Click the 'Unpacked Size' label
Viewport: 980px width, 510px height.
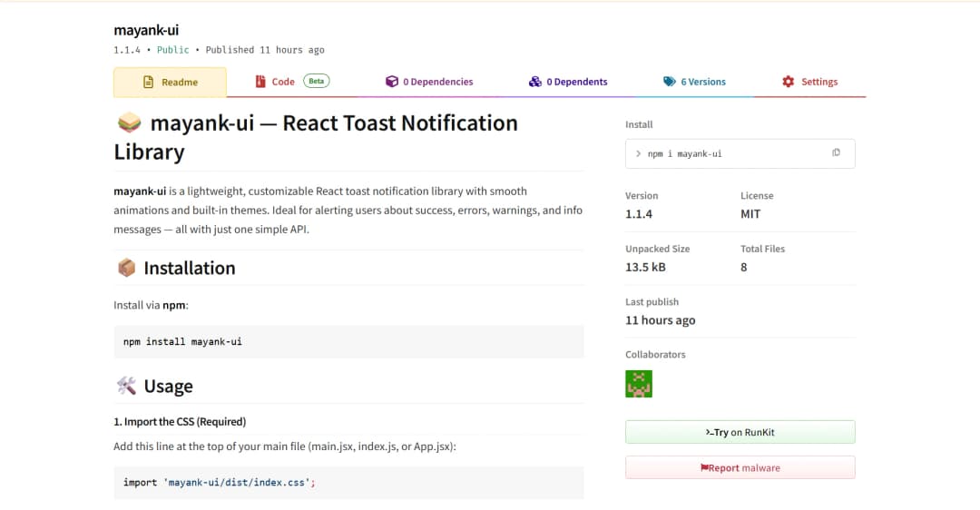[x=658, y=249]
